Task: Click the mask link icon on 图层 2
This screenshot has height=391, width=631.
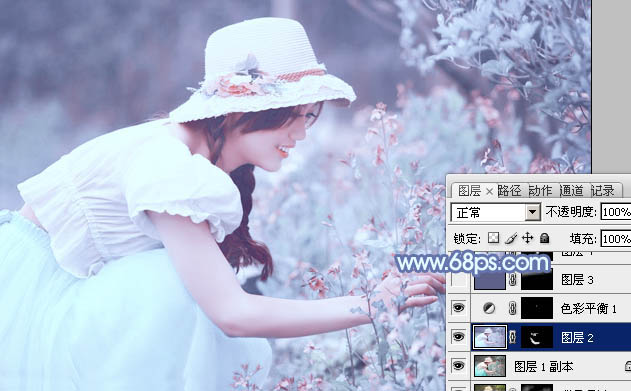Action: [513, 337]
